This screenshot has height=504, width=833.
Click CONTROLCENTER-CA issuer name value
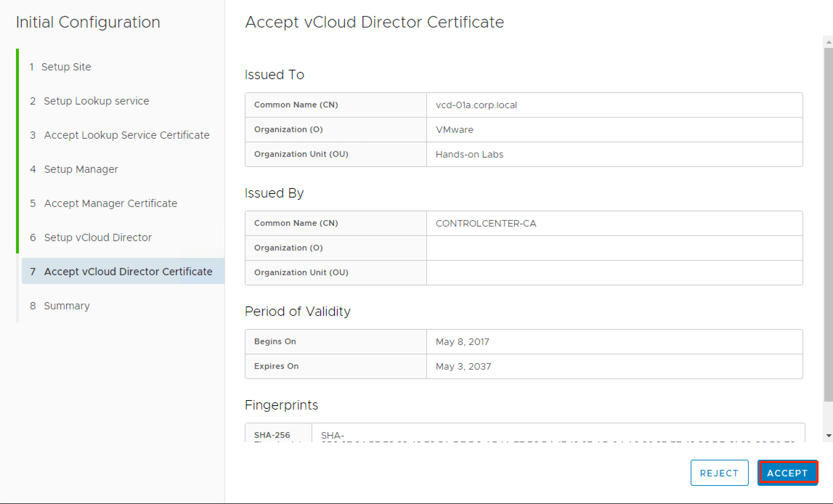[x=485, y=223]
